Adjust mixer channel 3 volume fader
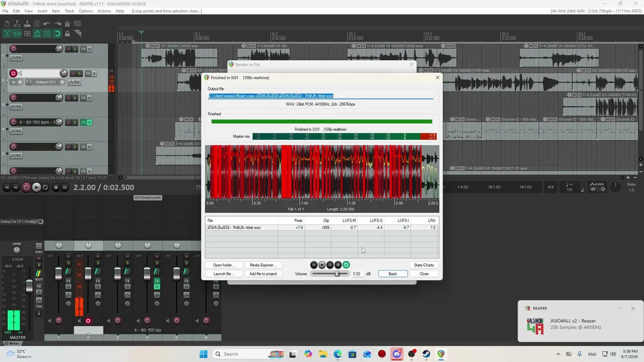Viewport: 644px width, 362px height. pyautogui.click(x=117, y=274)
